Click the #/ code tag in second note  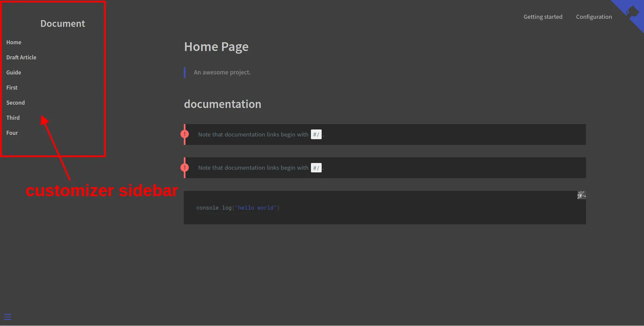316,168
